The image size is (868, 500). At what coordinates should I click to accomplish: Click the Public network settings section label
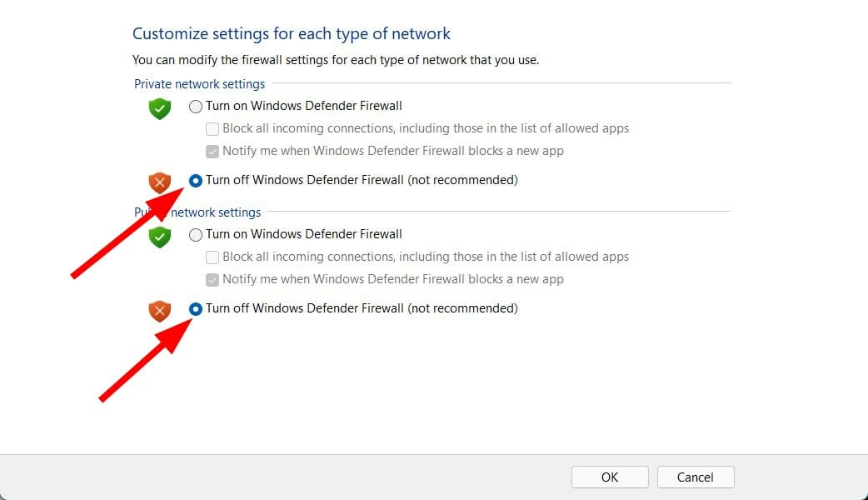(197, 212)
